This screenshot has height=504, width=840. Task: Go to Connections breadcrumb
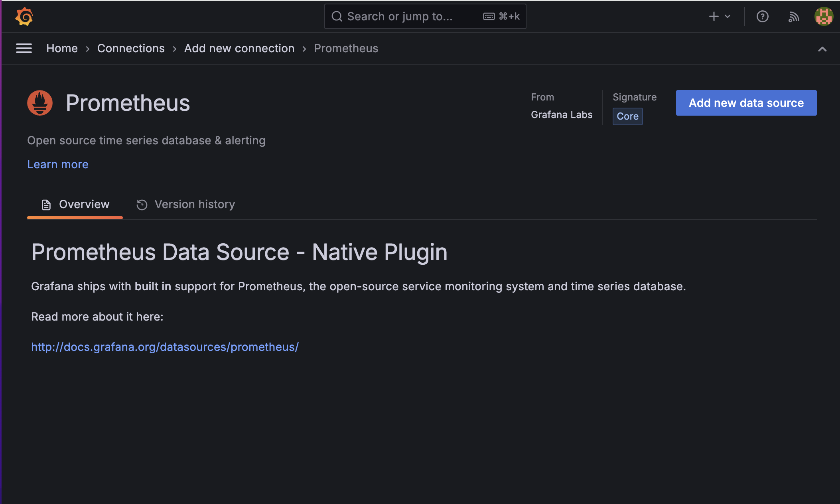pos(131,48)
